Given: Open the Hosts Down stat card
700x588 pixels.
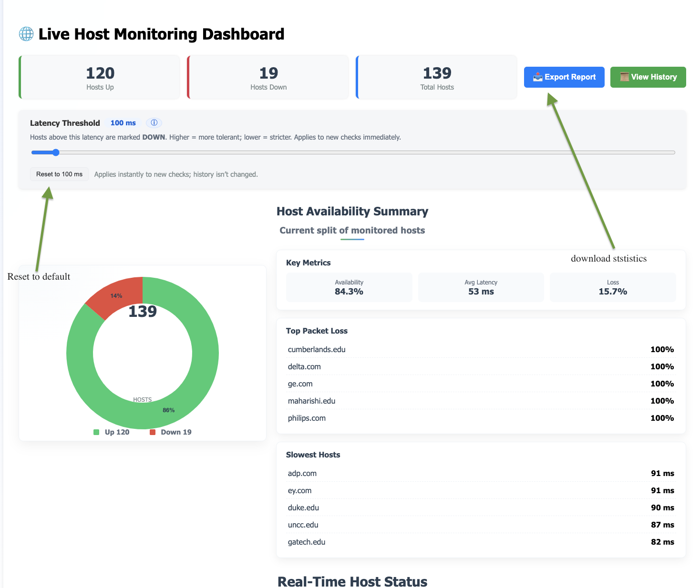Looking at the screenshot, I should 268,77.
